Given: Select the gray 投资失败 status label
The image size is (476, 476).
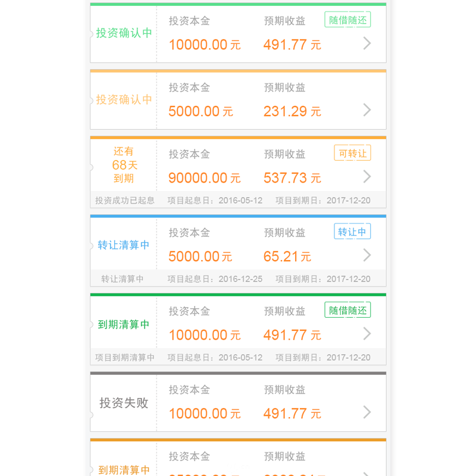Looking at the screenshot, I should pos(124,403).
